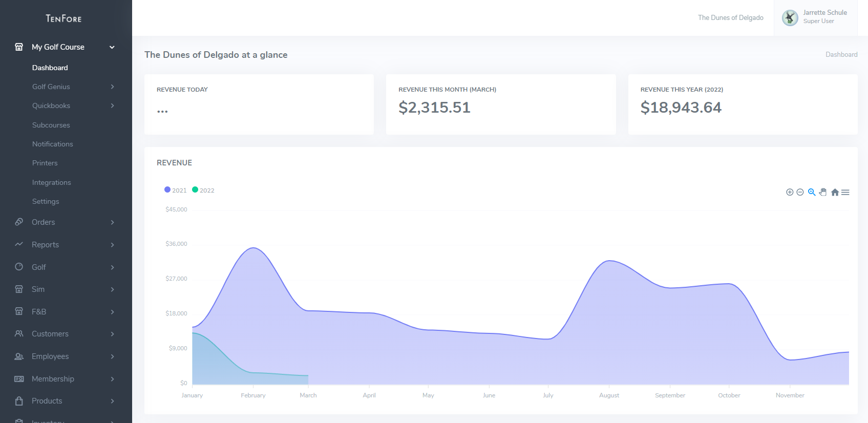Open the Subcourses menu item
The height and width of the screenshot is (423, 868).
point(51,125)
